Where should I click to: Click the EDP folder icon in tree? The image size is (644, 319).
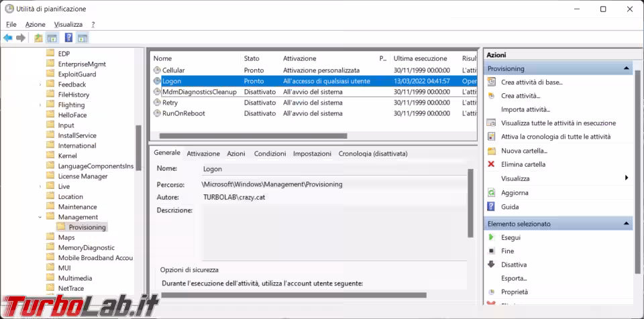tap(50, 54)
